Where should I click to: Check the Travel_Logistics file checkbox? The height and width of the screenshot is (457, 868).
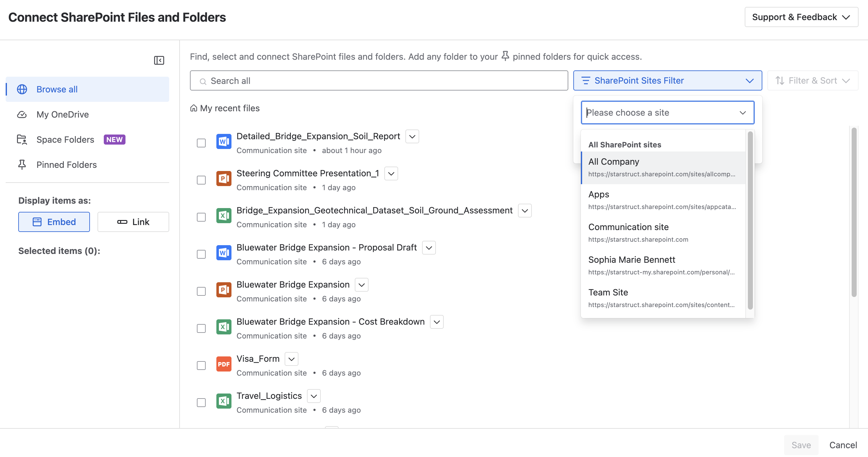[x=201, y=402]
